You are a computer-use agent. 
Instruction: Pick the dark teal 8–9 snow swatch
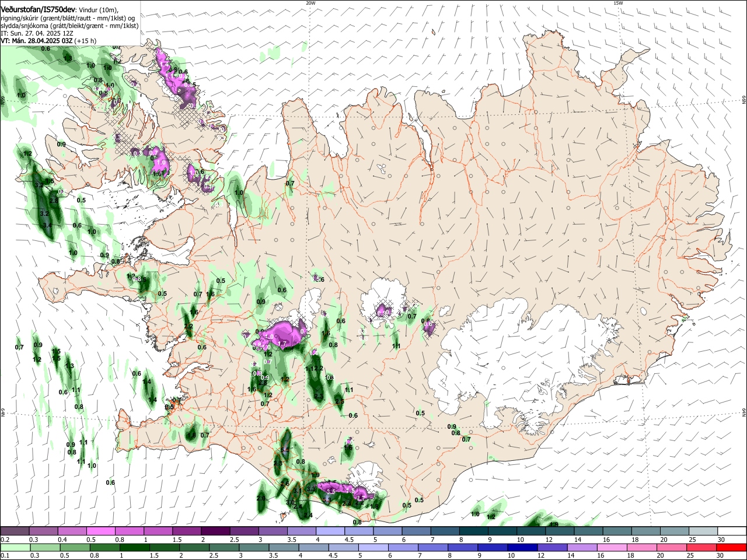pyautogui.click(x=473, y=531)
